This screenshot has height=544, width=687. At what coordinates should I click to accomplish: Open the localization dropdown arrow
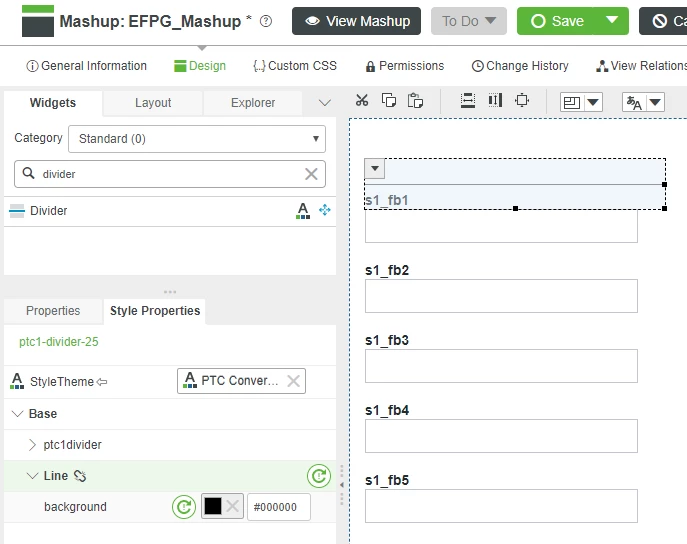click(655, 102)
